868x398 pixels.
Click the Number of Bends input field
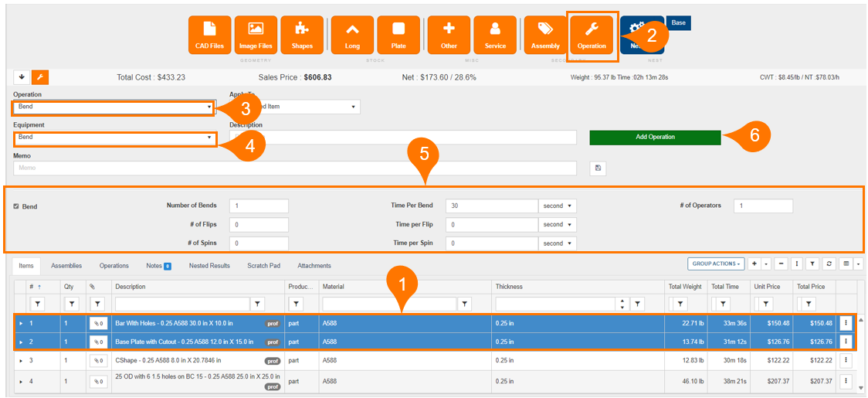(x=258, y=206)
